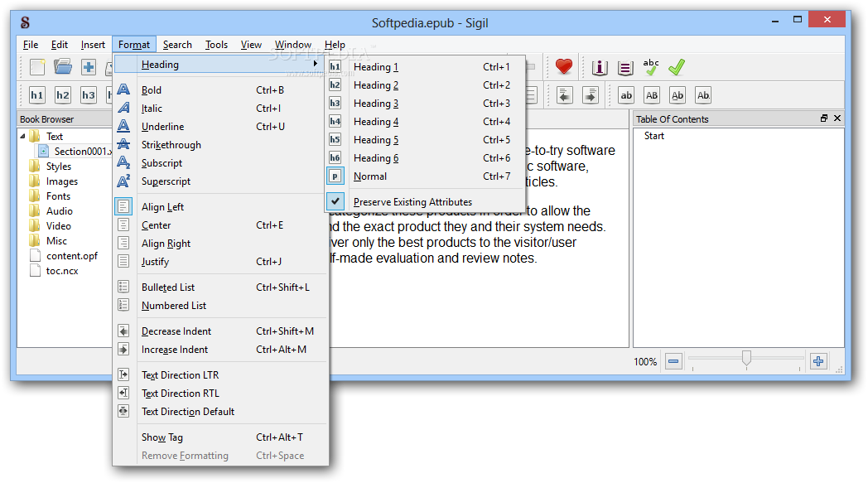
Task: Click Show Tag menu entry
Action: 220,437
